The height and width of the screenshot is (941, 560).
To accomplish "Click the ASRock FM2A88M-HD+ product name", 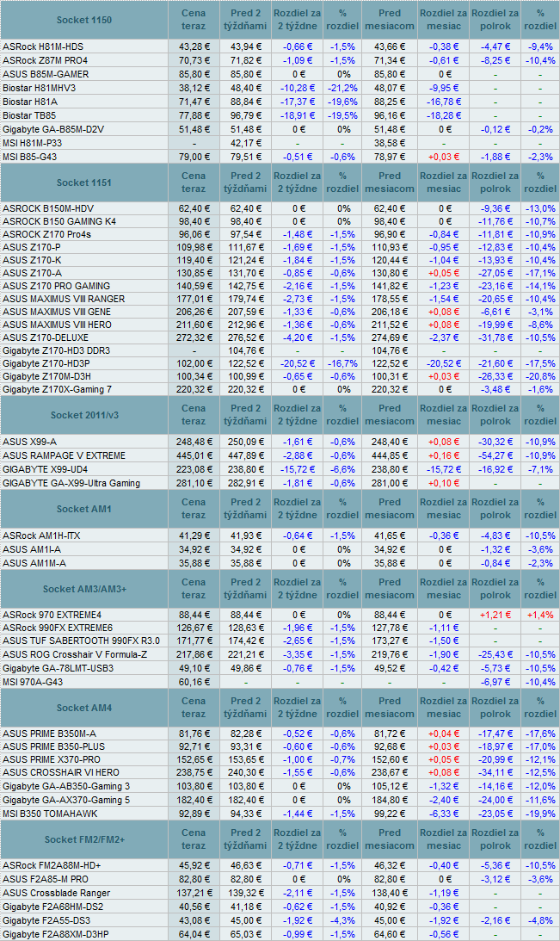I will coord(52,866).
